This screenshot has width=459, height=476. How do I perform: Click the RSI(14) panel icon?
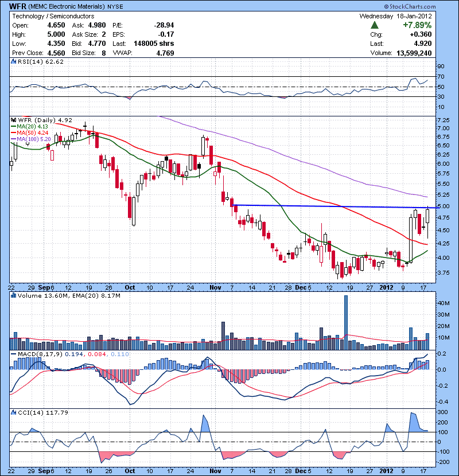coord(14,61)
